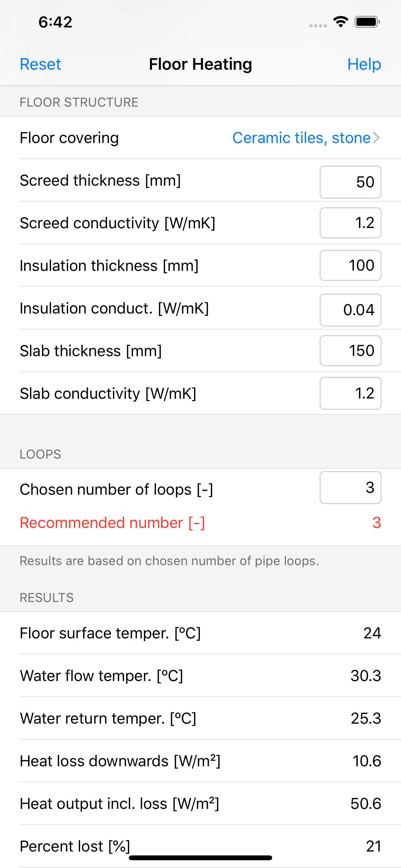Tap the WiFi status icon
Viewport: 401px width, 868px height.
pos(340,22)
